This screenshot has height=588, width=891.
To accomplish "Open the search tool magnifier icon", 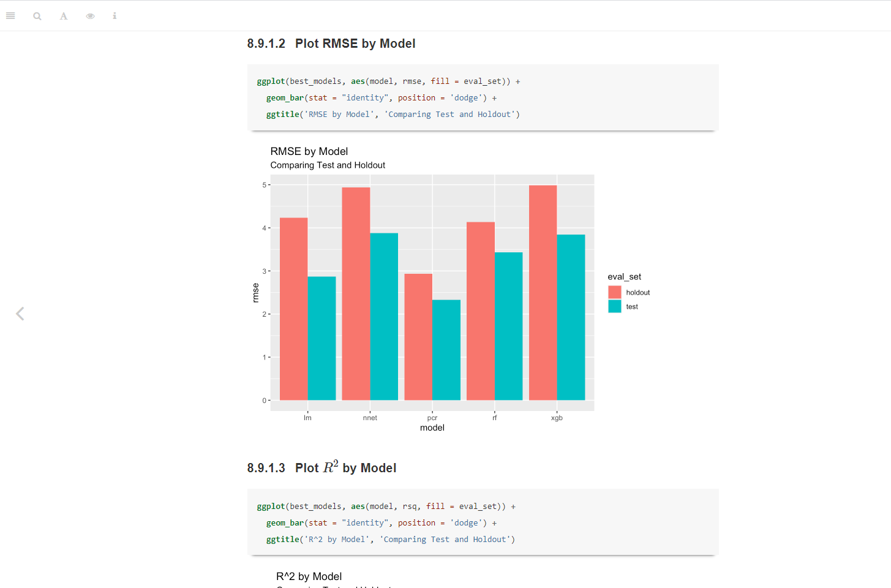I will click(x=37, y=16).
